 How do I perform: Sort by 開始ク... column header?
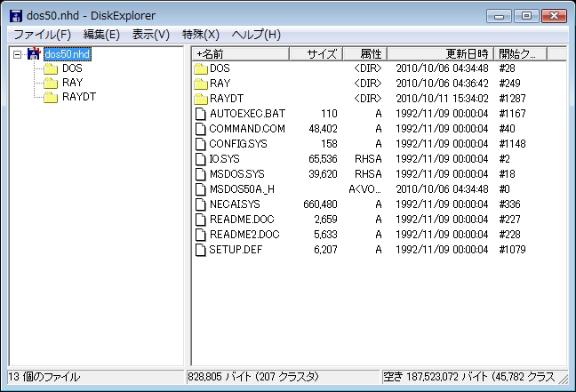point(521,54)
